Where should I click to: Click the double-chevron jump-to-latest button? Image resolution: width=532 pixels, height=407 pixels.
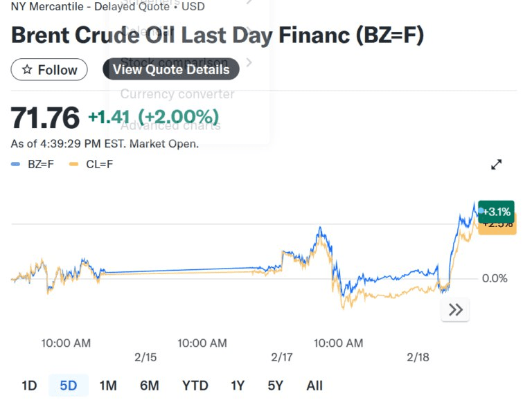tap(456, 310)
